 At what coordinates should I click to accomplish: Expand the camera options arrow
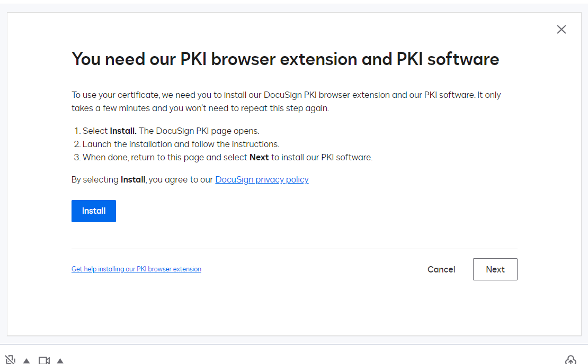60,361
